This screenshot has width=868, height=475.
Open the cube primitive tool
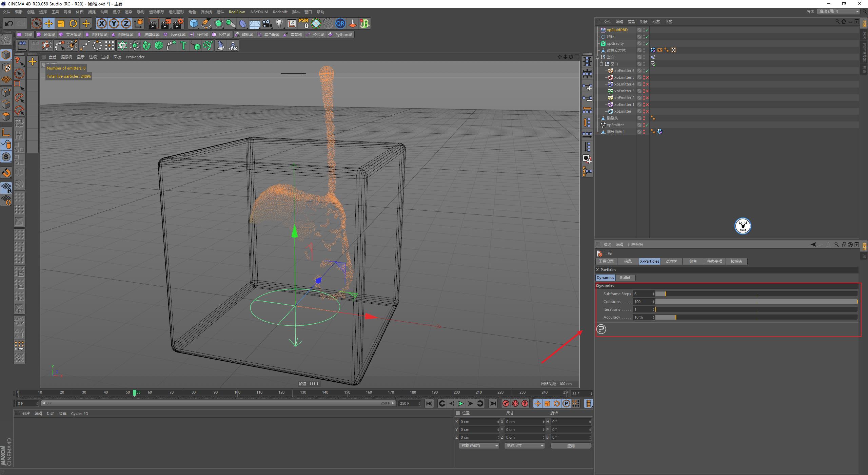194,23
